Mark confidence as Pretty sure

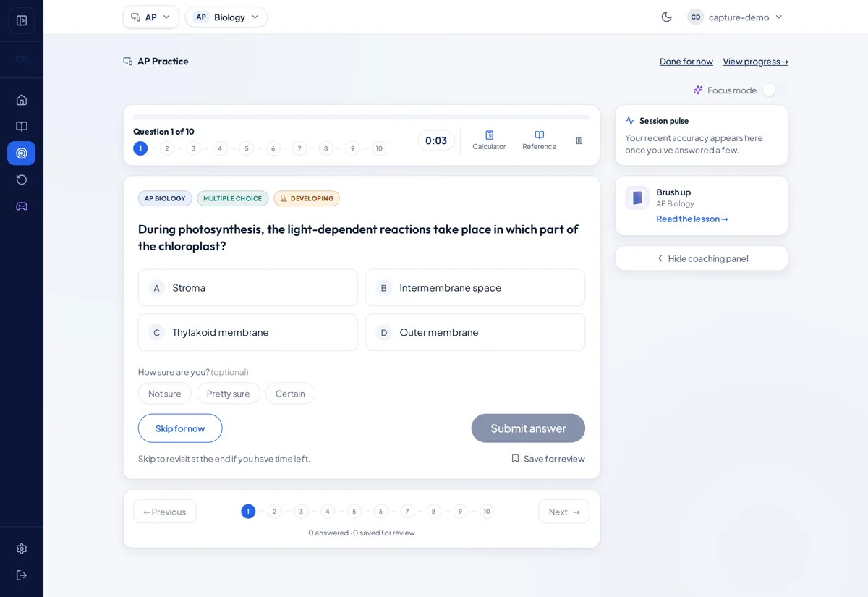(x=229, y=394)
